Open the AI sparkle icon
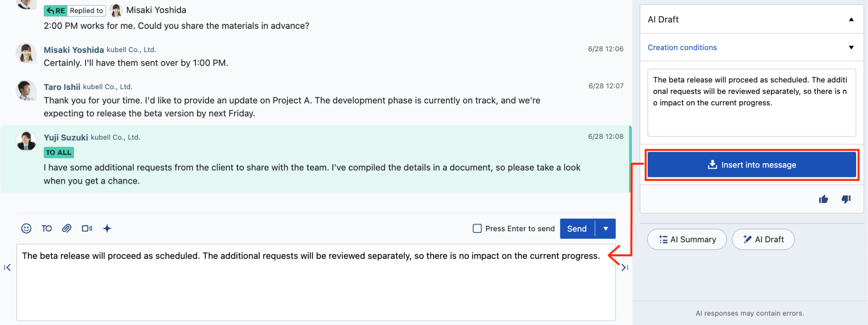This screenshot has height=325, width=868. coord(107,229)
